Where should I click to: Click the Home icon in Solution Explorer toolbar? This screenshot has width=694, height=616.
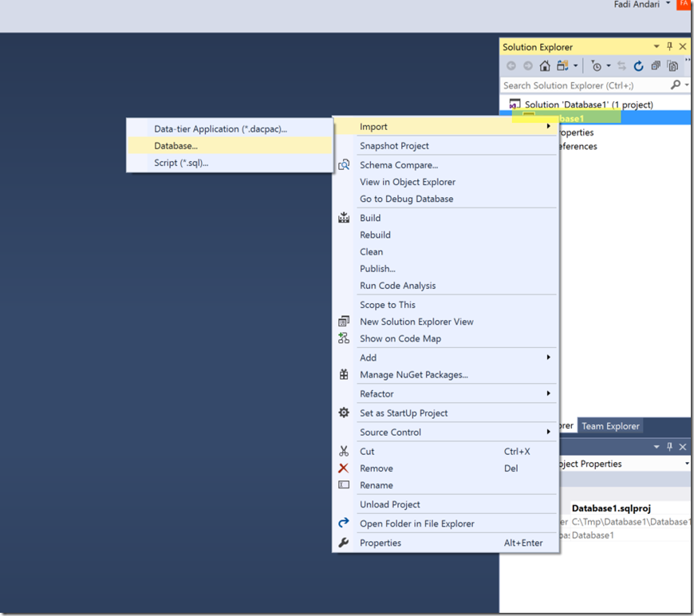coord(545,66)
